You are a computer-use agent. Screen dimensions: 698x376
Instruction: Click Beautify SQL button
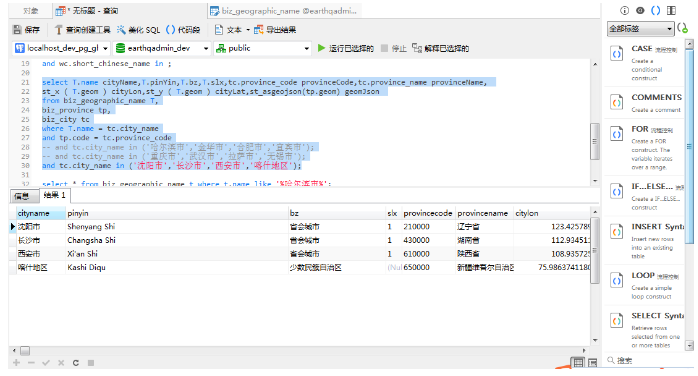tap(138, 30)
